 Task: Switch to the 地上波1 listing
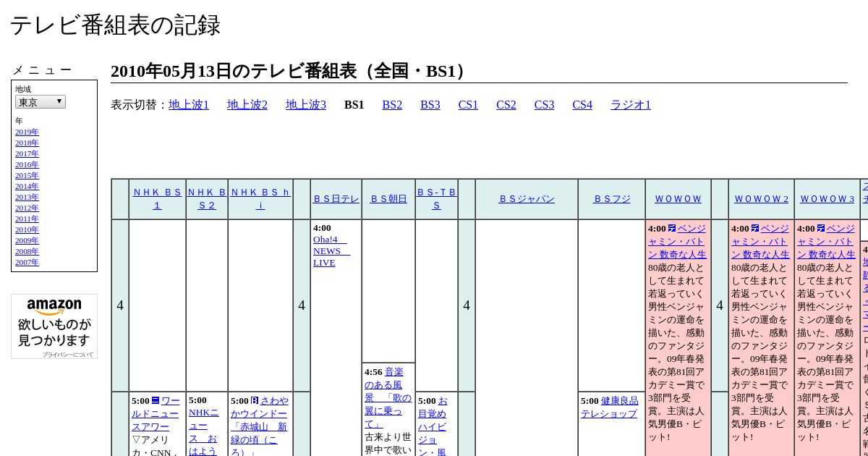tap(189, 105)
